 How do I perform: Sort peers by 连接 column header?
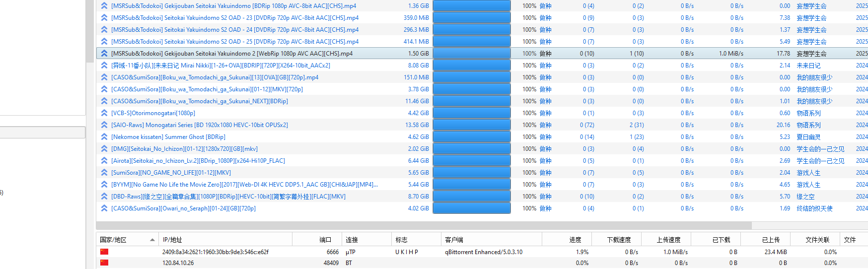[366, 240]
